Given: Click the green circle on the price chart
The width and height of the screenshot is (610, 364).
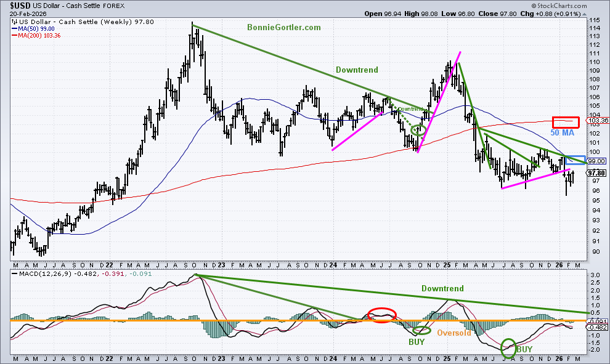Looking at the screenshot, I should click(x=418, y=131).
